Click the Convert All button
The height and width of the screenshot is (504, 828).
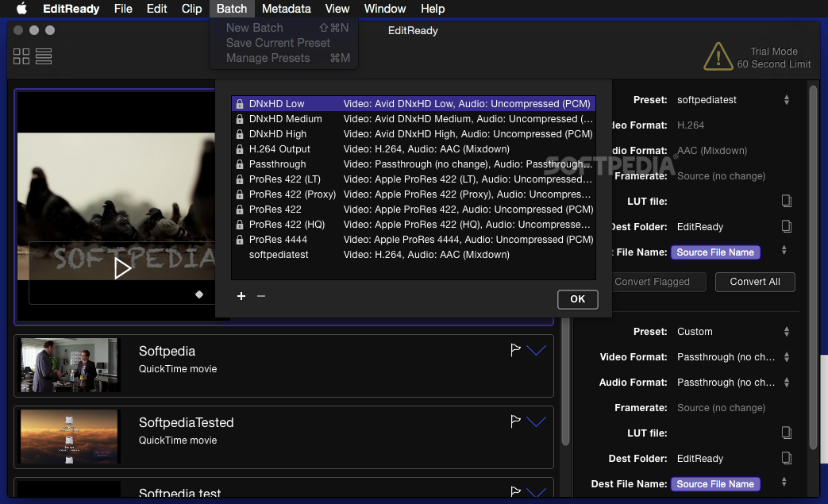[755, 282]
